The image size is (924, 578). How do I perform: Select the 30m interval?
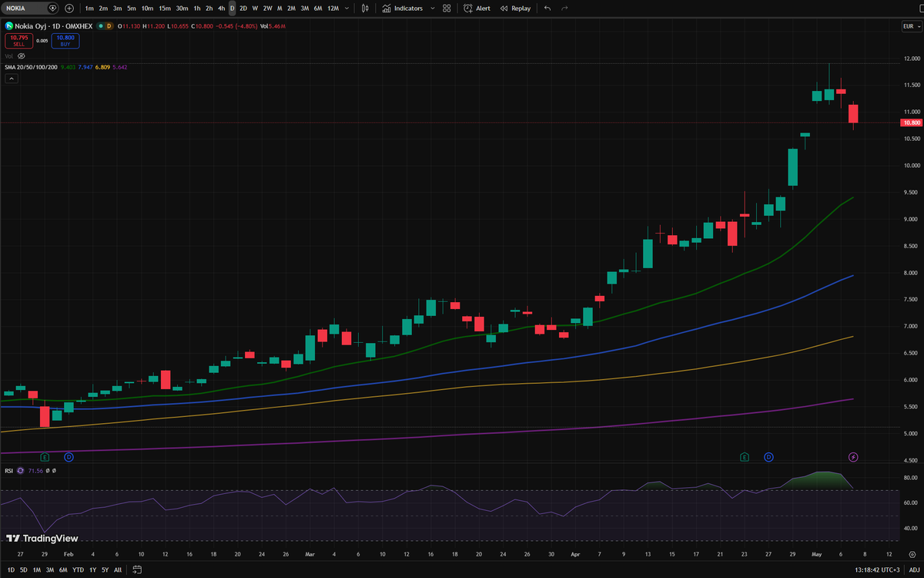click(x=182, y=8)
